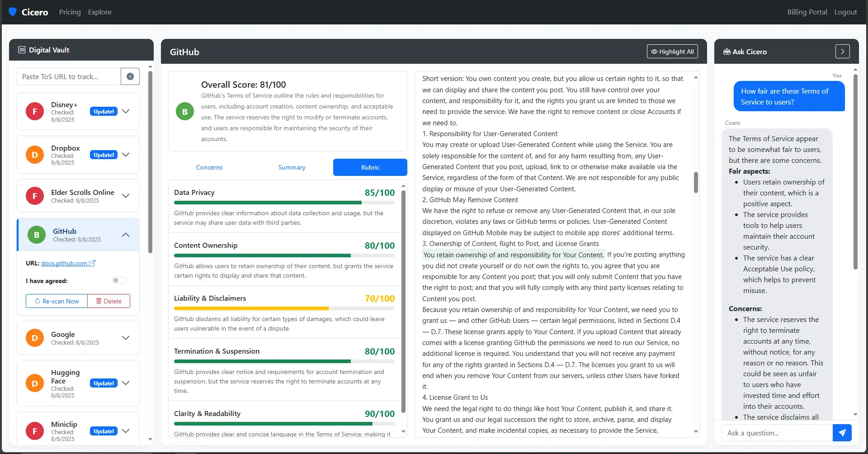Click the 'How fair are these Terms' message
This screenshot has width=868, height=454.
click(x=789, y=96)
